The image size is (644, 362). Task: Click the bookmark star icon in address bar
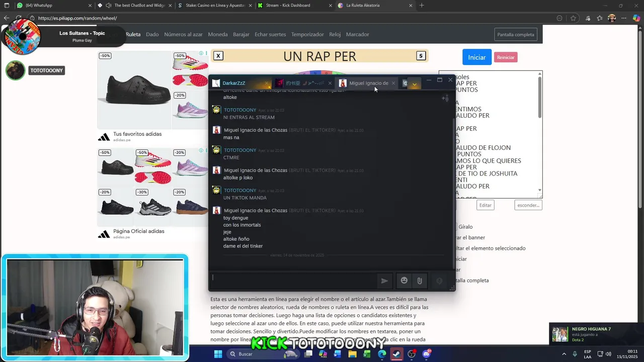[573, 18]
